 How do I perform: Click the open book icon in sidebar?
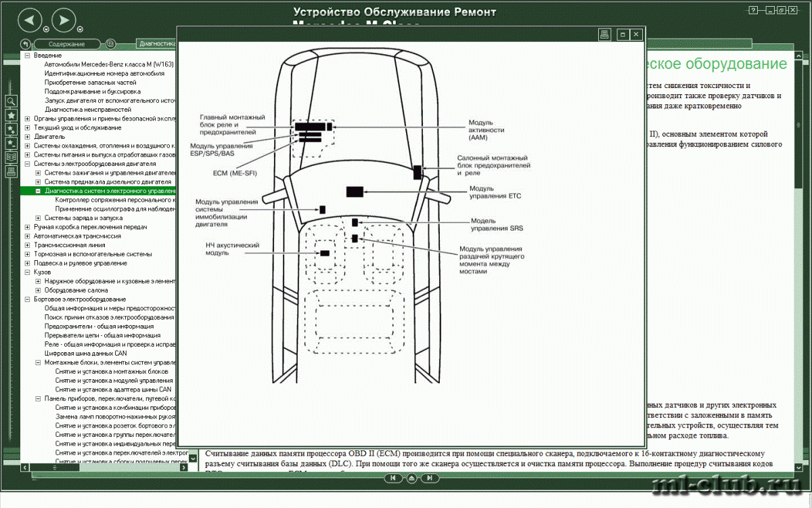point(11,157)
